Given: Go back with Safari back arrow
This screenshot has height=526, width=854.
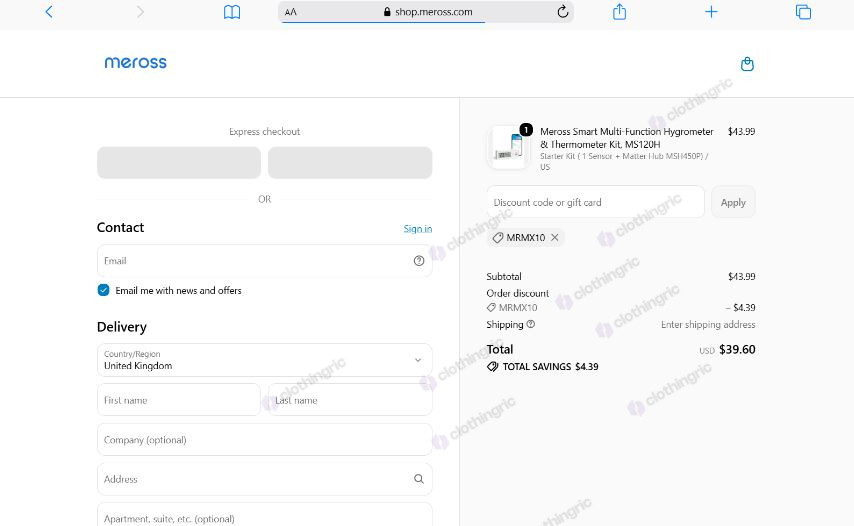Looking at the screenshot, I should [x=49, y=11].
